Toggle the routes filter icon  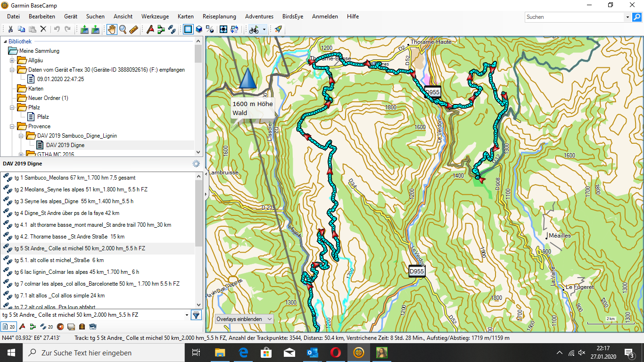[x=32, y=326]
